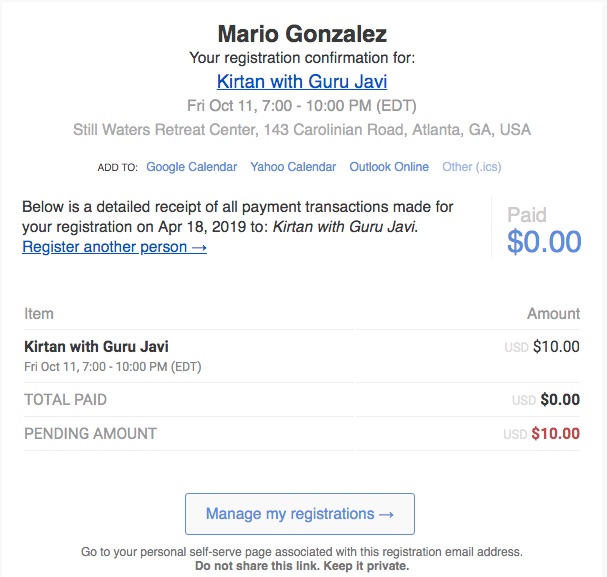This screenshot has height=577, width=607.
Task: Click the large blue Paid $0.00 total
Action: [x=543, y=241]
